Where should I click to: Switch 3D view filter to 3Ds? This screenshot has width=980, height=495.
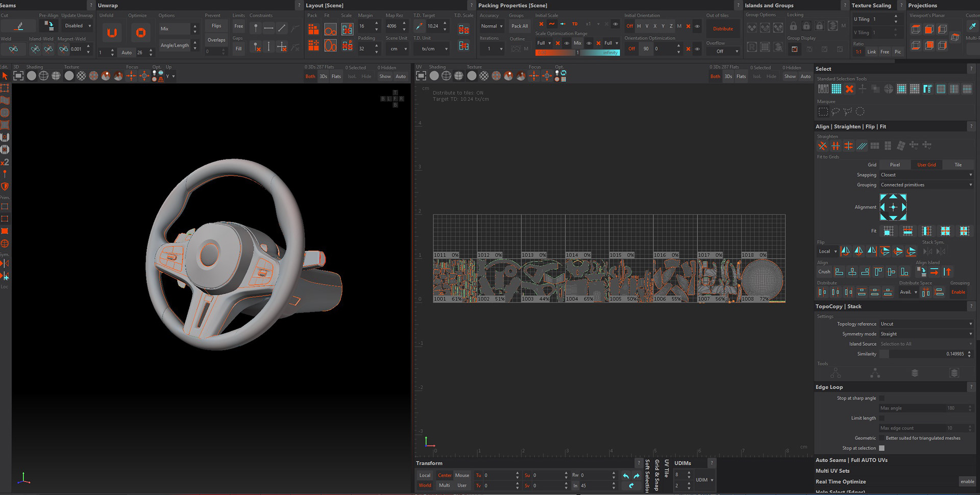pyautogui.click(x=324, y=77)
